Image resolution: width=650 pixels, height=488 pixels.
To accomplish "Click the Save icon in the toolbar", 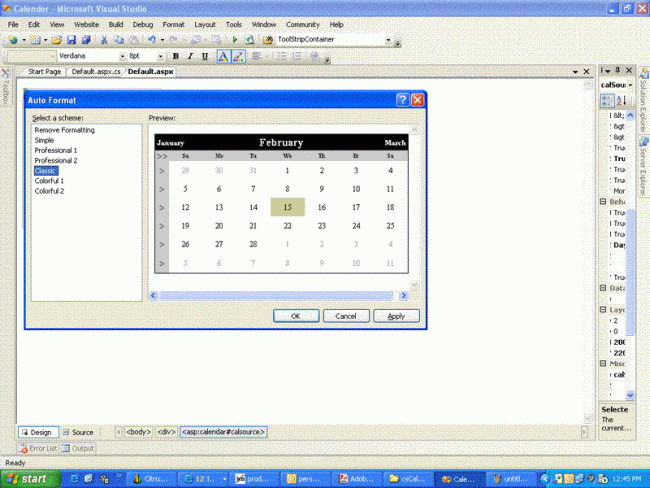I will pos(71,40).
